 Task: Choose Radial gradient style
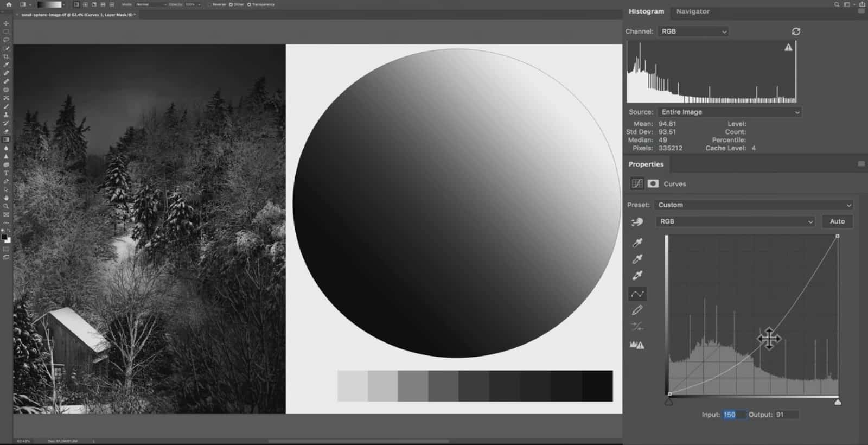85,4
